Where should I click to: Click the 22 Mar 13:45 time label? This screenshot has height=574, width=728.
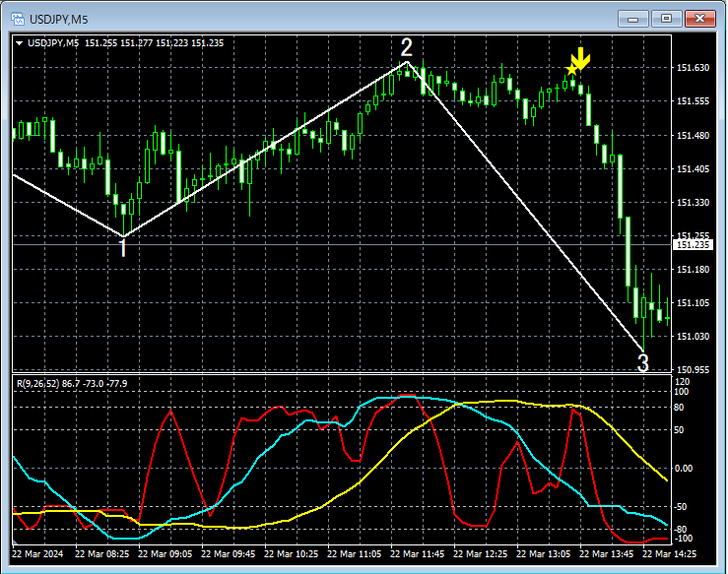coord(606,554)
